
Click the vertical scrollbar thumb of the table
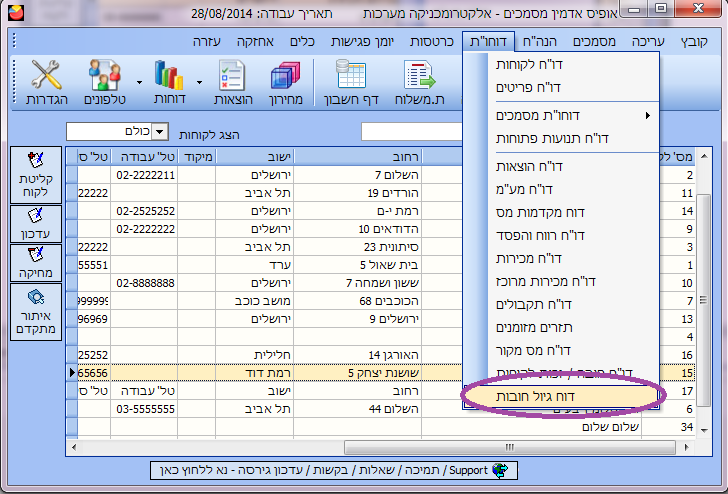pos(704,300)
